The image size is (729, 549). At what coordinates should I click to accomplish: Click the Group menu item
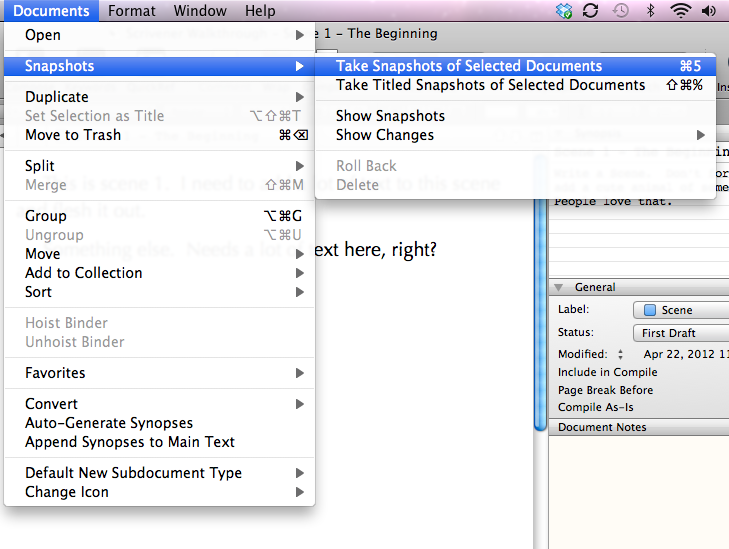(x=159, y=216)
